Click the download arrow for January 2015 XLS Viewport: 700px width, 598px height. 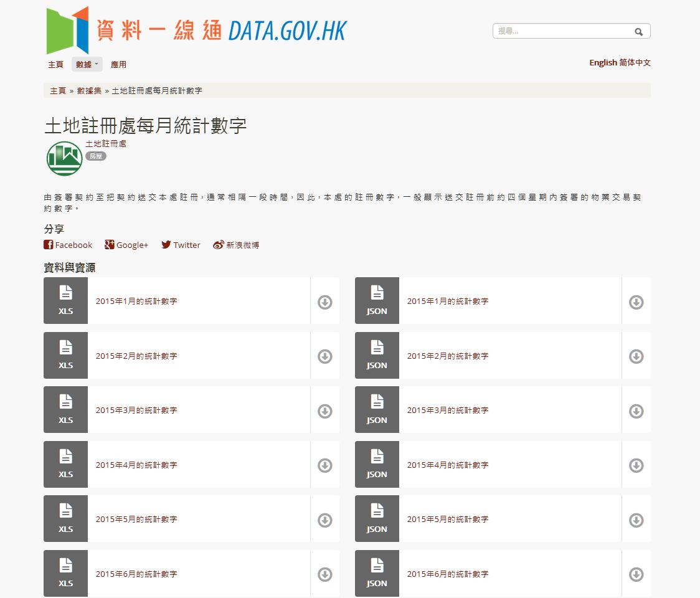click(324, 302)
